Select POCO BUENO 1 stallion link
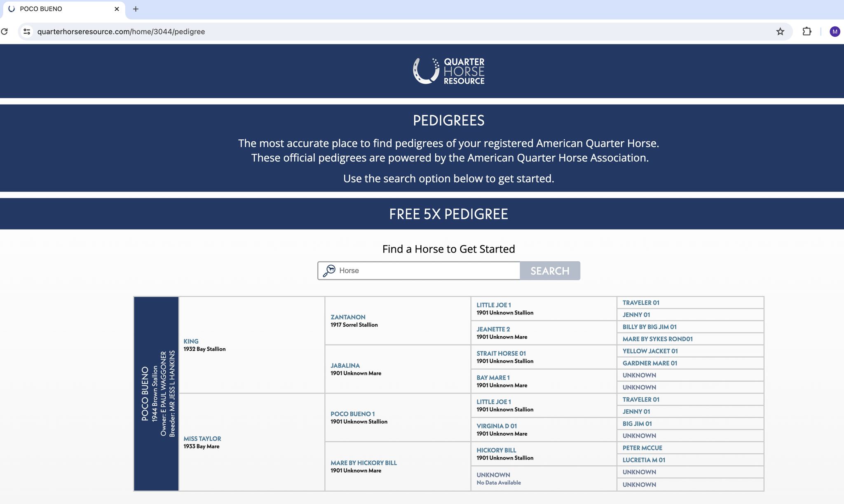 352,414
